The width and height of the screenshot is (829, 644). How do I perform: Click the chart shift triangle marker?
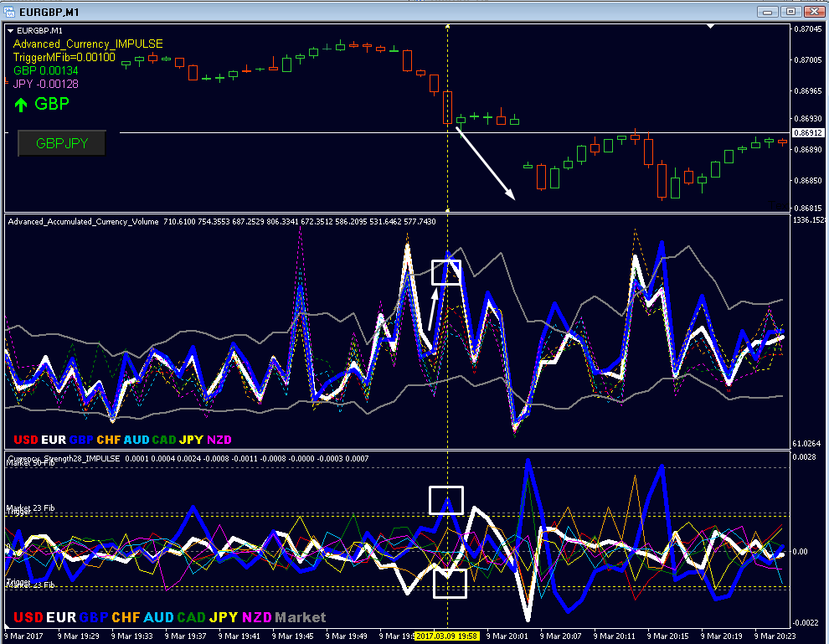(711, 26)
